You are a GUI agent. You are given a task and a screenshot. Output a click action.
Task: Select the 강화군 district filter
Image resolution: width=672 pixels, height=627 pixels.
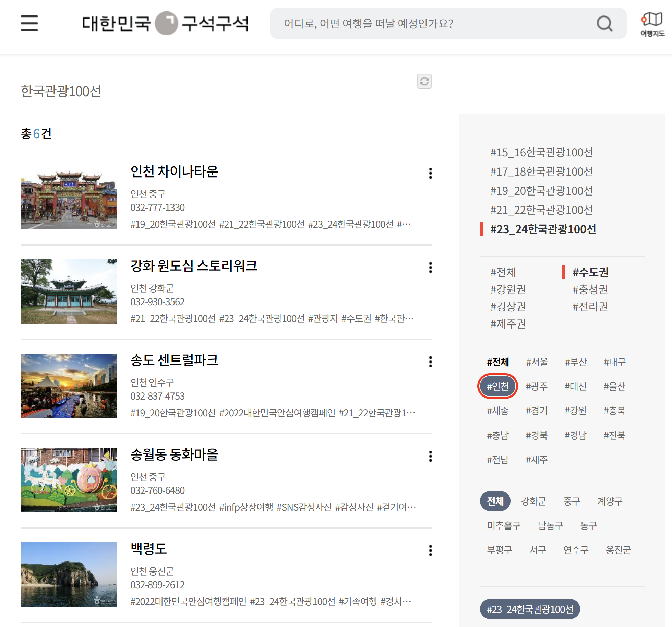[x=533, y=501]
